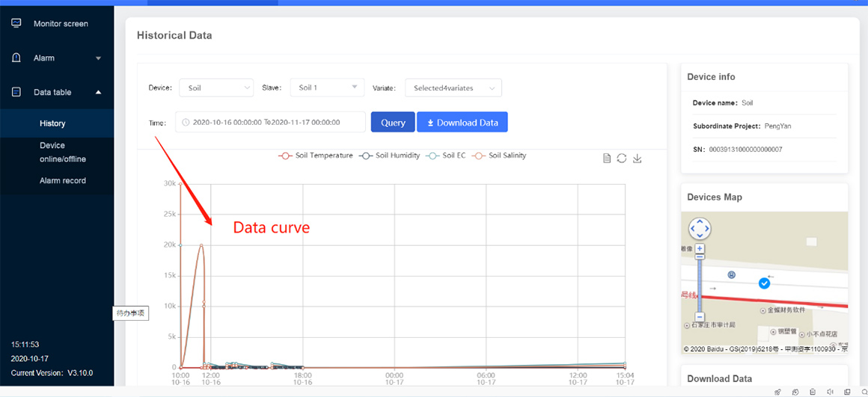Save chart as image icon

pyautogui.click(x=638, y=159)
